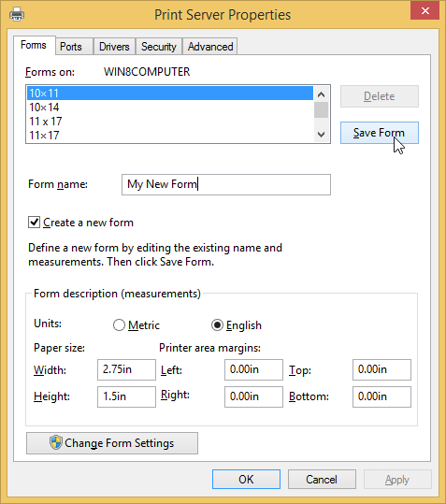Click the forms list scrollbar thumb
446x504 pixels.
(x=321, y=110)
